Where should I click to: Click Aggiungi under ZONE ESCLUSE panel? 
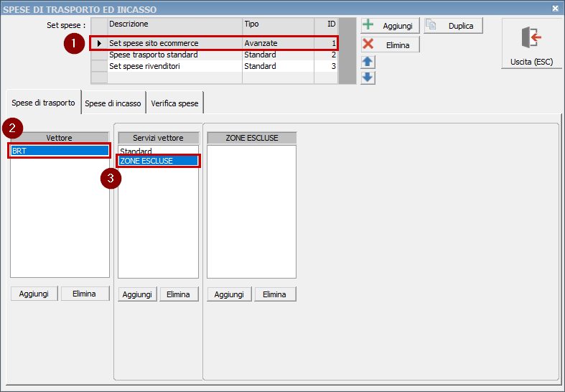click(229, 294)
